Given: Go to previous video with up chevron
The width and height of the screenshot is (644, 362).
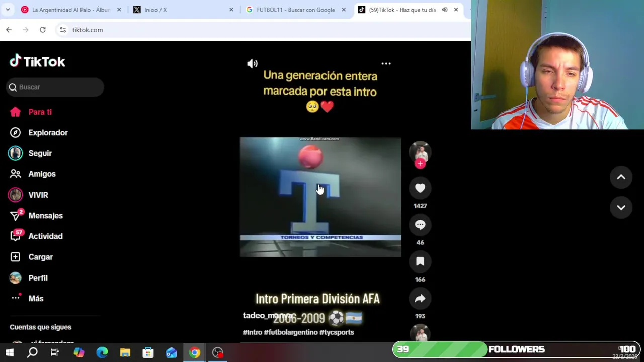Looking at the screenshot, I should (x=621, y=177).
